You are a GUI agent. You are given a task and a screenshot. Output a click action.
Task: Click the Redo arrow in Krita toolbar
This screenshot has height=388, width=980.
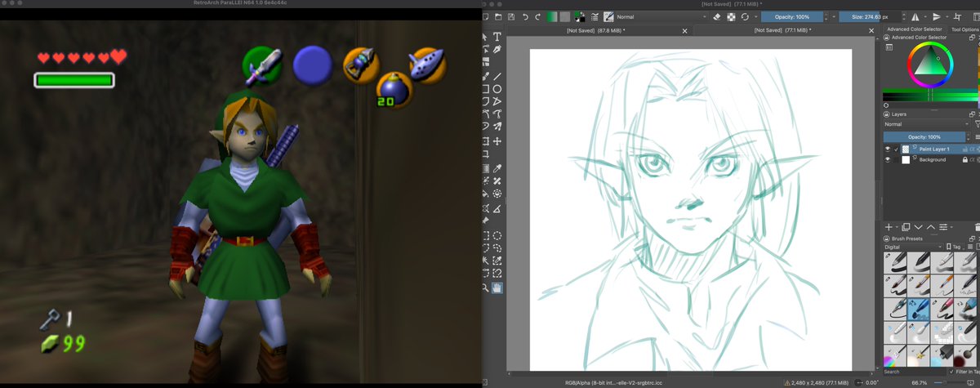pyautogui.click(x=537, y=16)
